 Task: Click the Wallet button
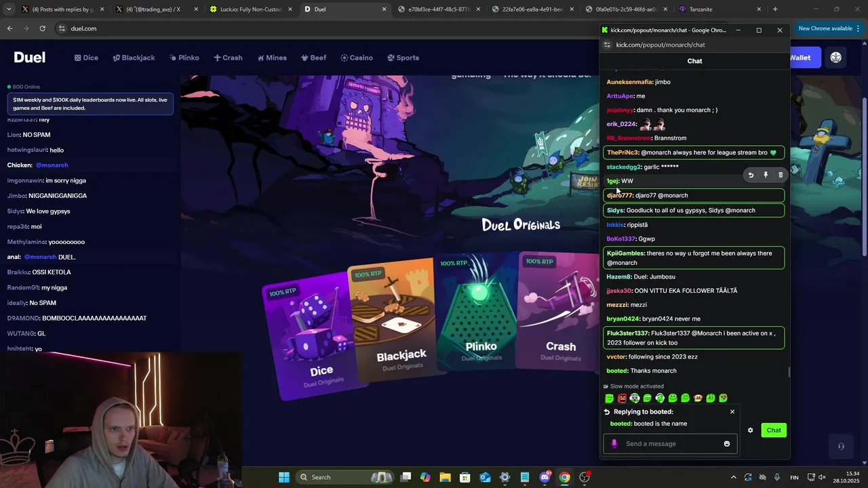point(804,58)
